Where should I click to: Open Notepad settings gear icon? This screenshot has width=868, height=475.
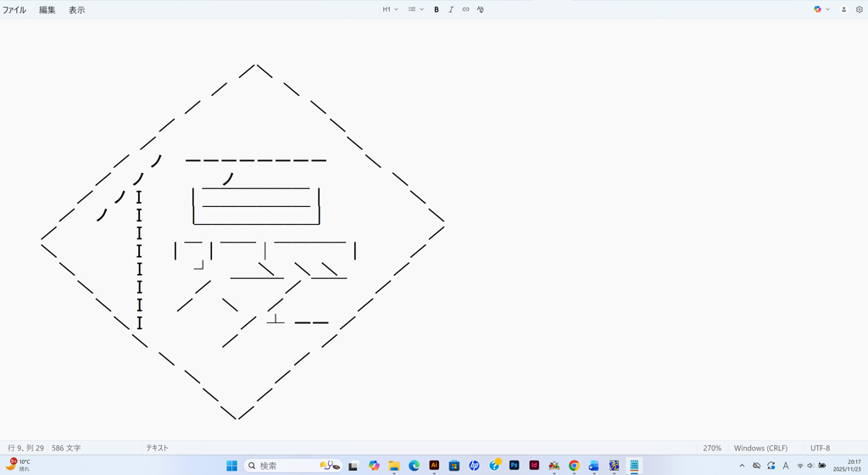tap(859, 9)
